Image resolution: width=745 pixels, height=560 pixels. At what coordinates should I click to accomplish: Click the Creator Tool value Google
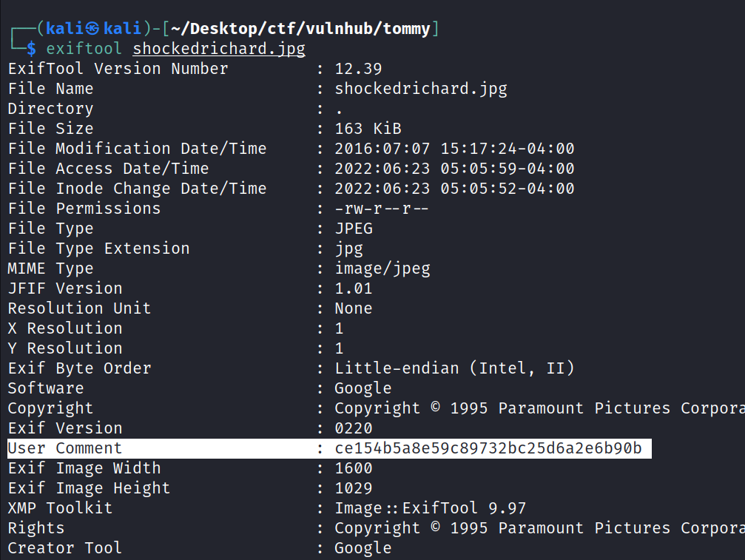coord(363,548)
